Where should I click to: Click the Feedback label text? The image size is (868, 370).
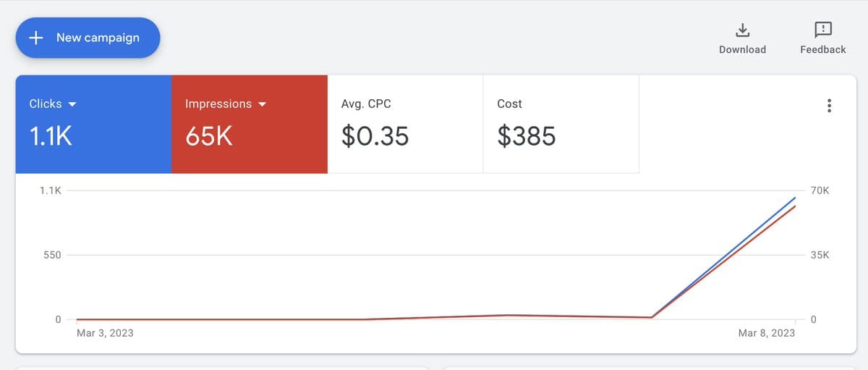822,49
